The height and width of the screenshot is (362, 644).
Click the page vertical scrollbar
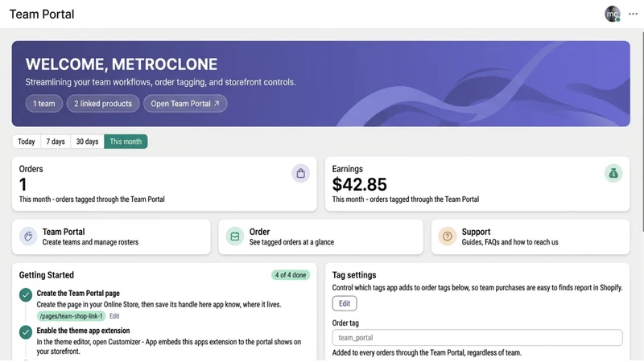point(642,131)
